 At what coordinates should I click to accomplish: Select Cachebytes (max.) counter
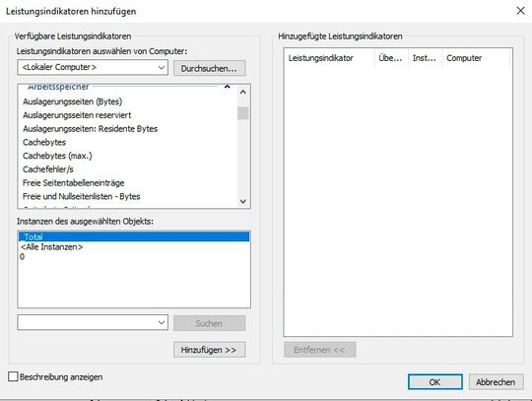click(57, 156)
